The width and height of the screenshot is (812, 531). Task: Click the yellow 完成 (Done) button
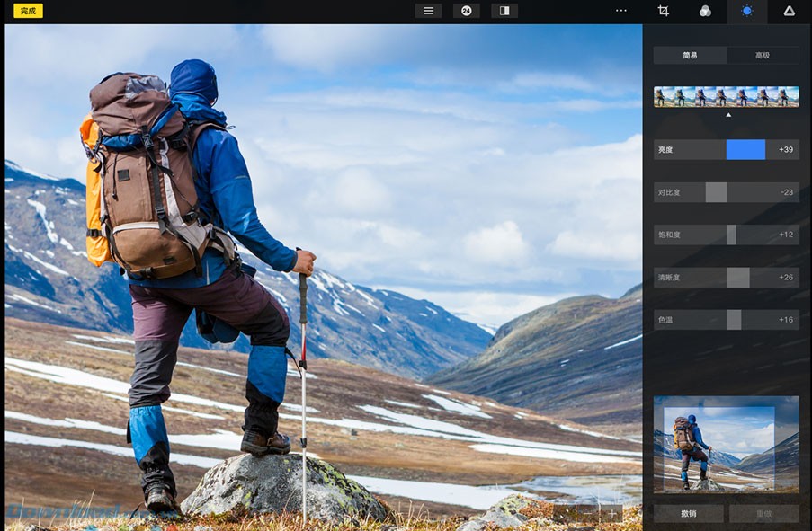tap(28, 11)
